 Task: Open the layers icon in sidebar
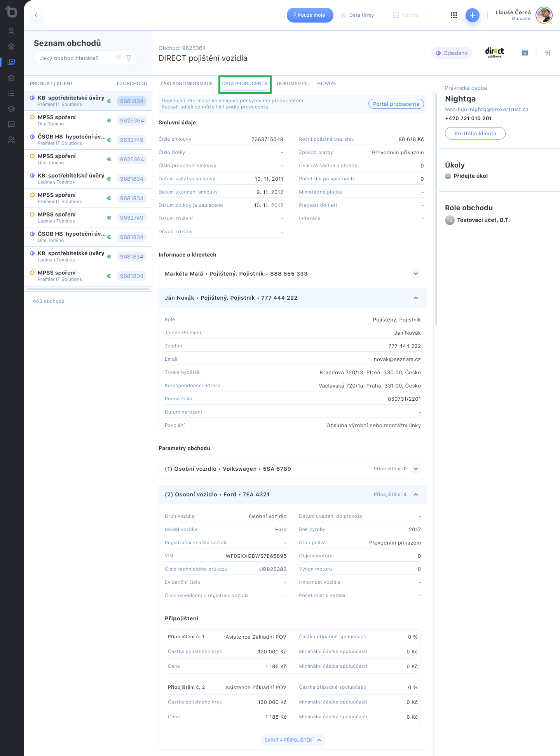[11, 47]
